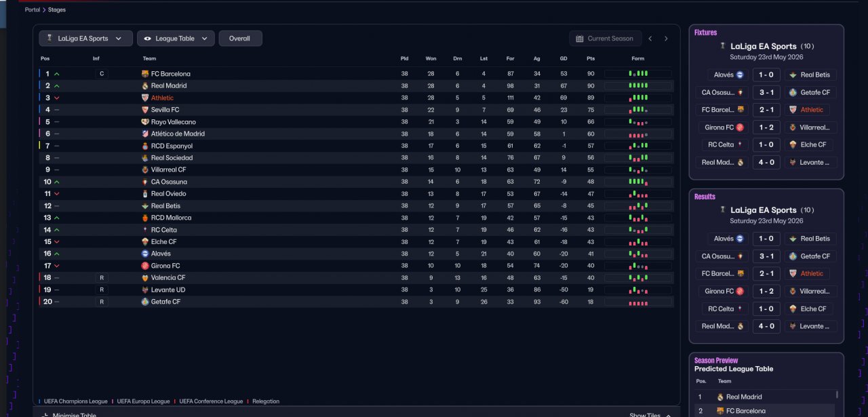Click the R relegation marker for Getafe CF
Viewport: 868px width, 417px height.
click(101, 302)
